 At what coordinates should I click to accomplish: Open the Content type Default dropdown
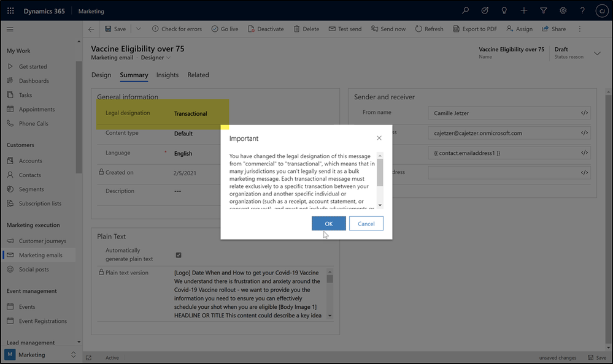tap(183, 134)
